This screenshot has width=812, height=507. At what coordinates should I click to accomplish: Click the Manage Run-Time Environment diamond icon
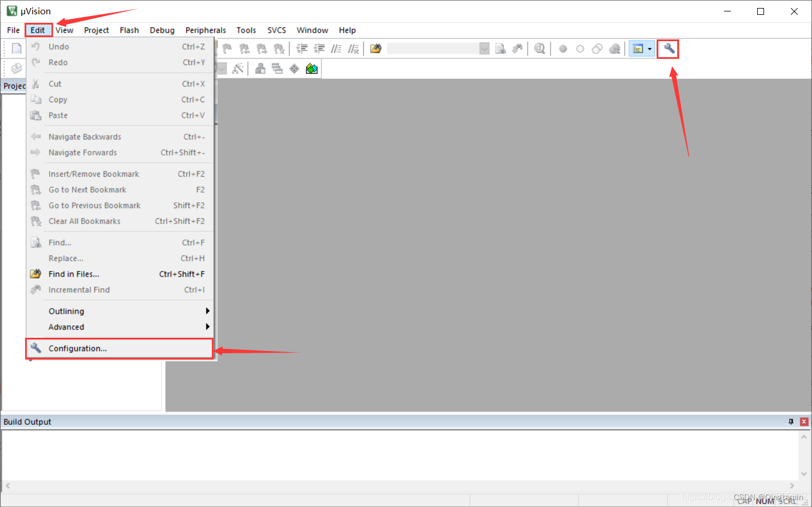(295, 69)
